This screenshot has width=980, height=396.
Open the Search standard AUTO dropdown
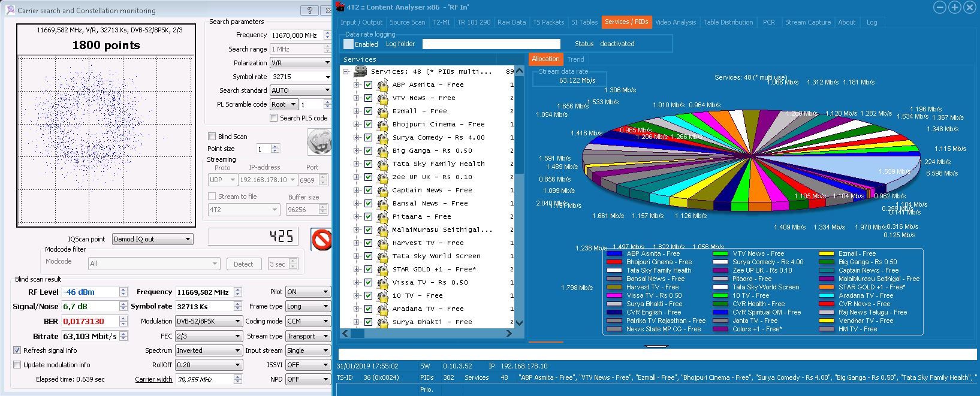tap(300, 90)
